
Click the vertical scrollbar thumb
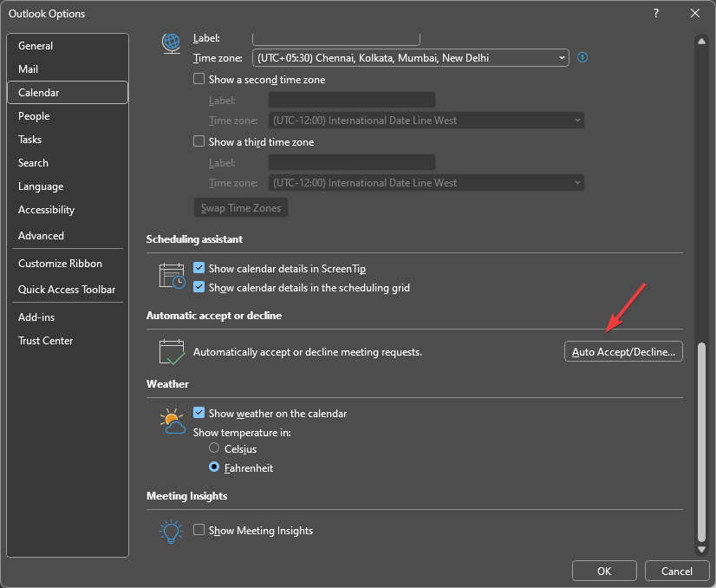[x=702, y=441]
